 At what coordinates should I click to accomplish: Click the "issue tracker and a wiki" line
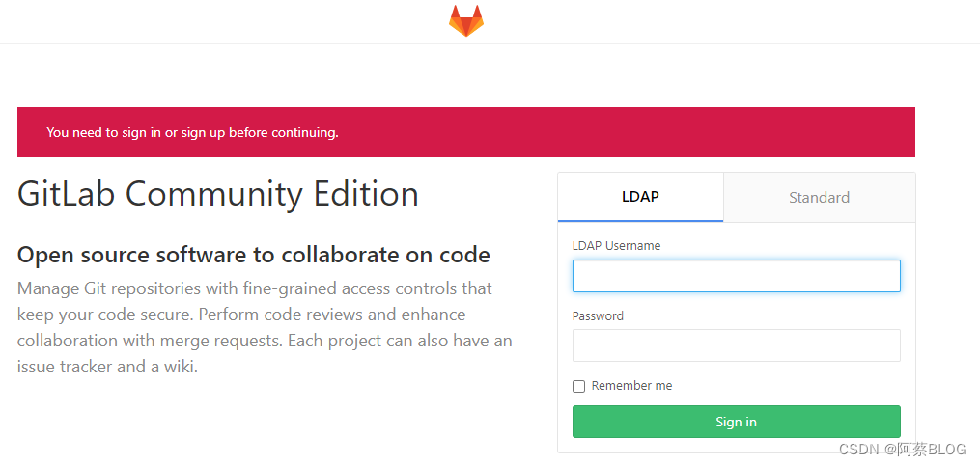tap(107, 367)
